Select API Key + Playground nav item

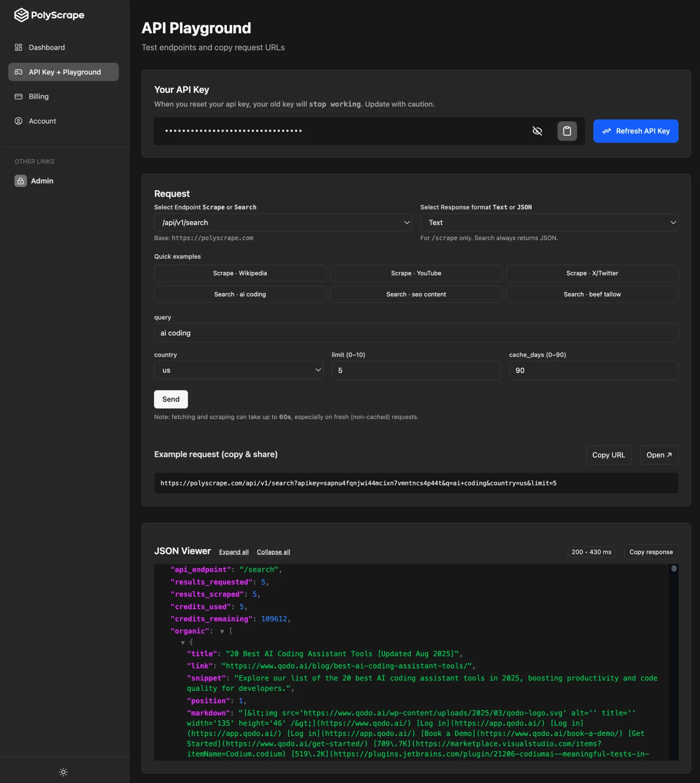coord(63,72)
